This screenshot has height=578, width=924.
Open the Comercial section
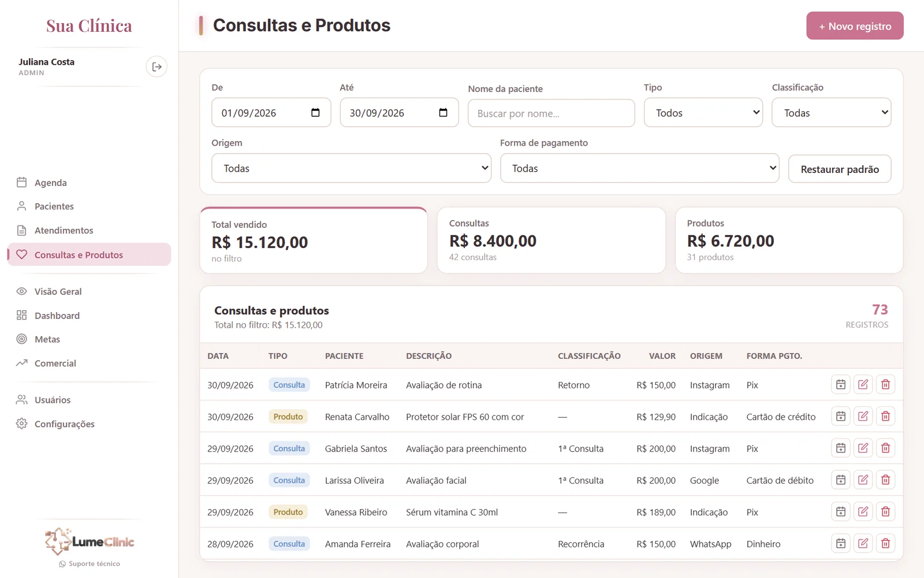click(89, 363)
